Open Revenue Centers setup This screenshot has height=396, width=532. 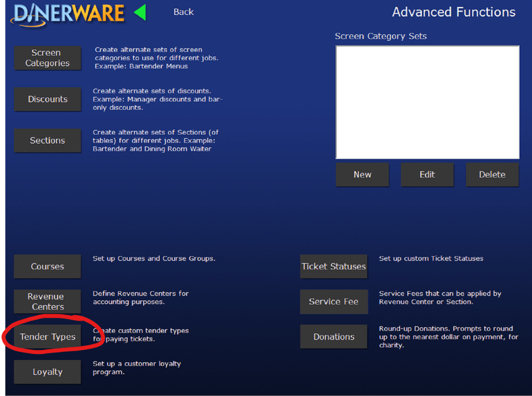47,302
